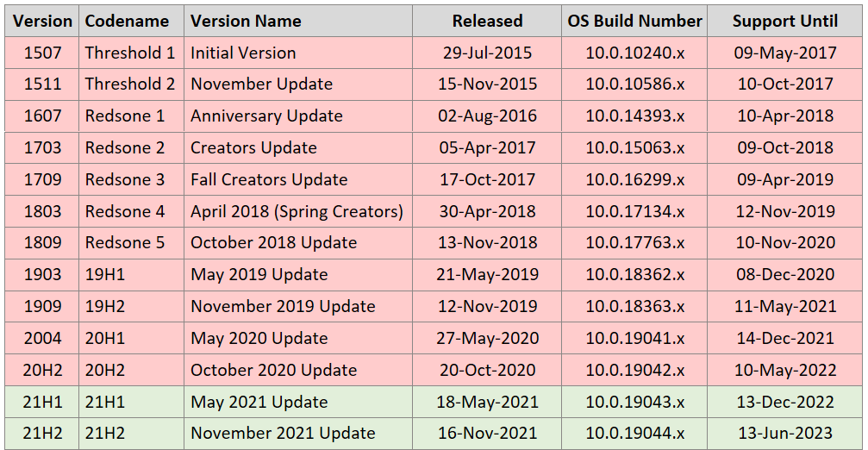Select the Redsone 2 codename cell

pyautogui.click(x=131, y=147)
